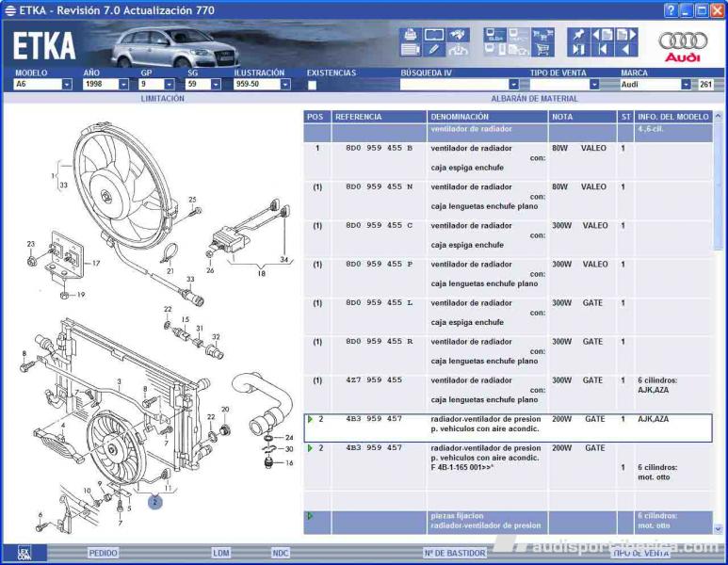Click the pushpin icon in toolbar
The height and width of the screenshot is (565, 728).
point(578,35)
